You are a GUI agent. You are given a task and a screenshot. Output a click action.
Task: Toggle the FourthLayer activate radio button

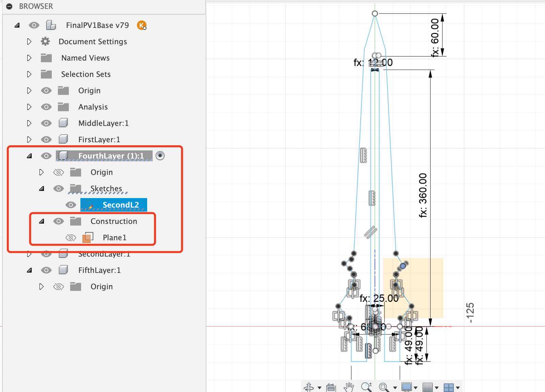(x=160, y=156)
